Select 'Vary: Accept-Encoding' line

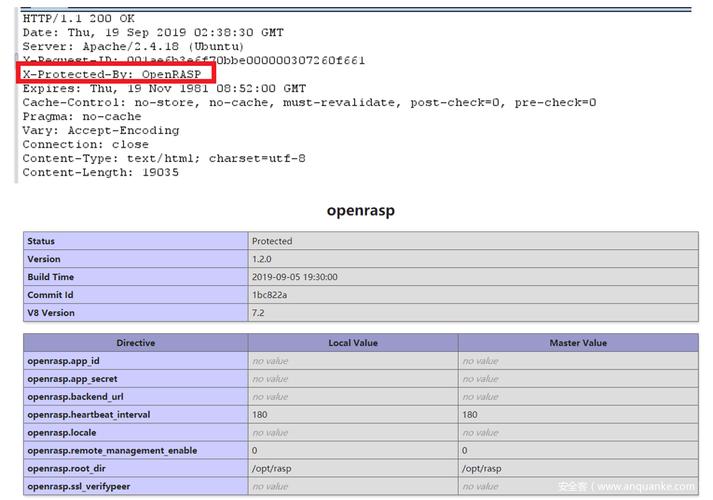coord(101,131)
